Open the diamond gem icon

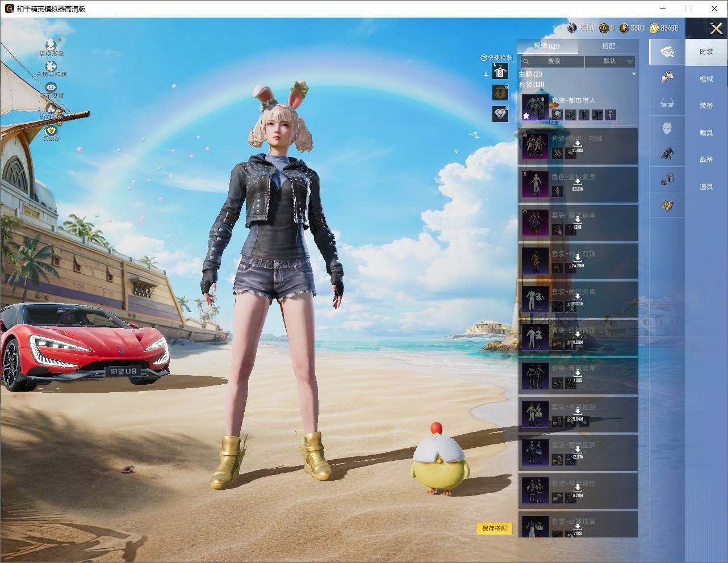pos(500,114)
